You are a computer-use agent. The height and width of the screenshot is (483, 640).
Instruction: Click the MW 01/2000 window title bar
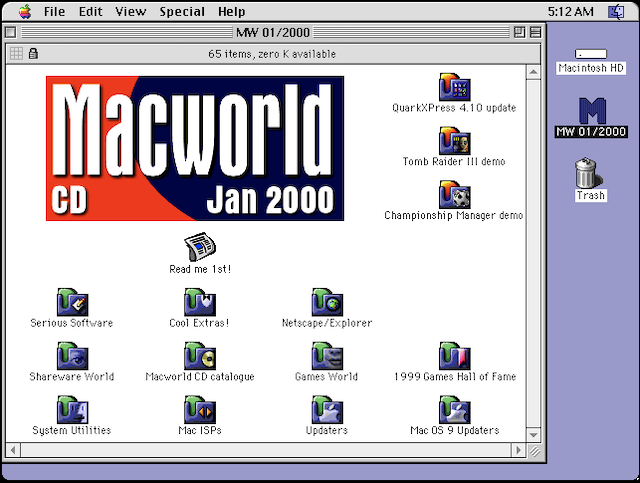pos(273,32)
